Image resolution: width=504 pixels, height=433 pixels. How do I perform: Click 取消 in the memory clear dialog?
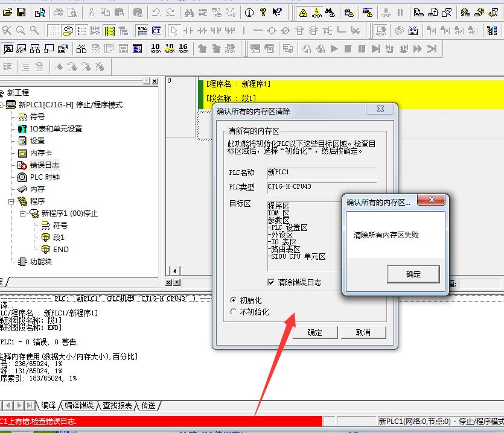363,332
